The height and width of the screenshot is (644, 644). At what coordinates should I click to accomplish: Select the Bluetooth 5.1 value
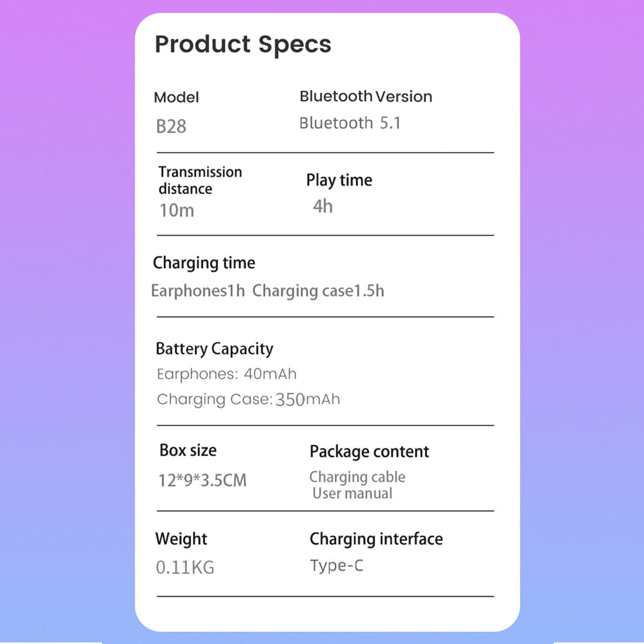pos(350,123)
